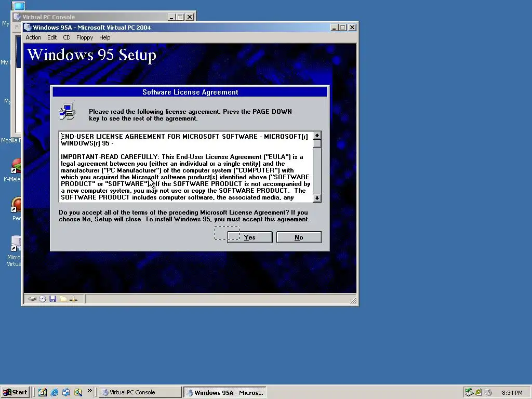Click the Mozilla desktop icon label
Screen dimensions: 532x399
[11, 140]
